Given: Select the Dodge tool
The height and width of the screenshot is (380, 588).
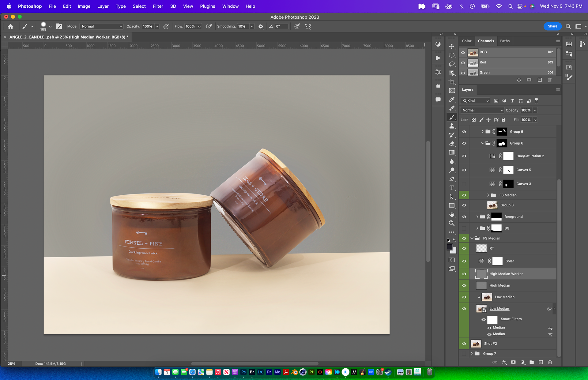Looking at the screenshot, I should click(452, 170).
